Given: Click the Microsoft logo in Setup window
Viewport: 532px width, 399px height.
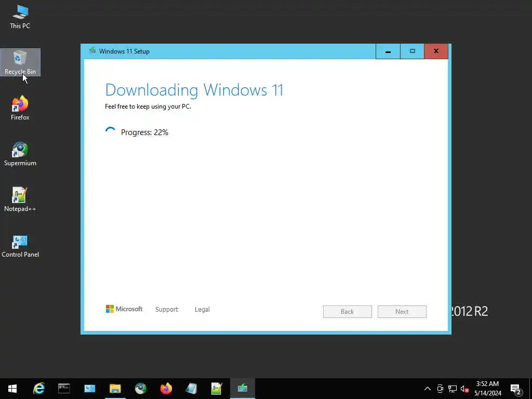Looking at the screenshot, I should pos(124,309).
